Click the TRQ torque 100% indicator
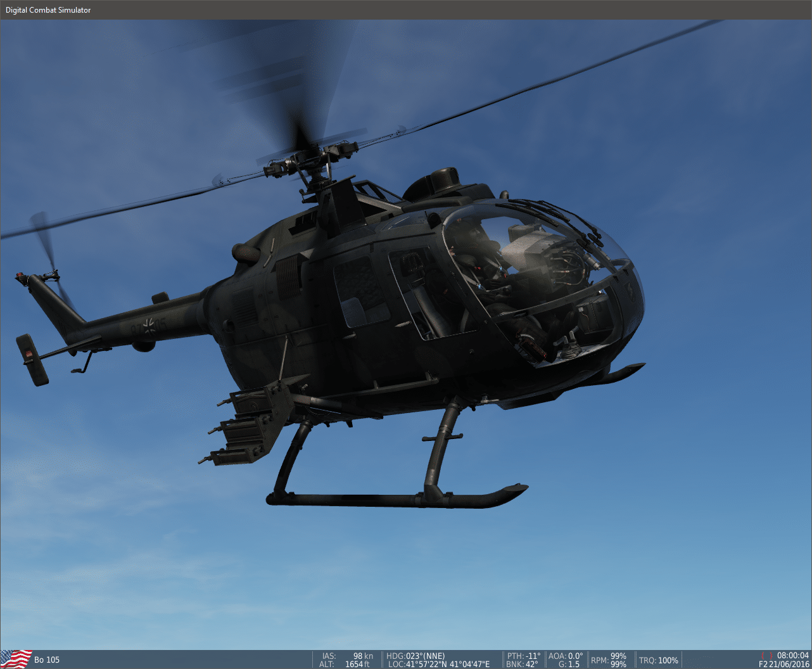Viewport: 812px width, 669px height. coord(659,660)
